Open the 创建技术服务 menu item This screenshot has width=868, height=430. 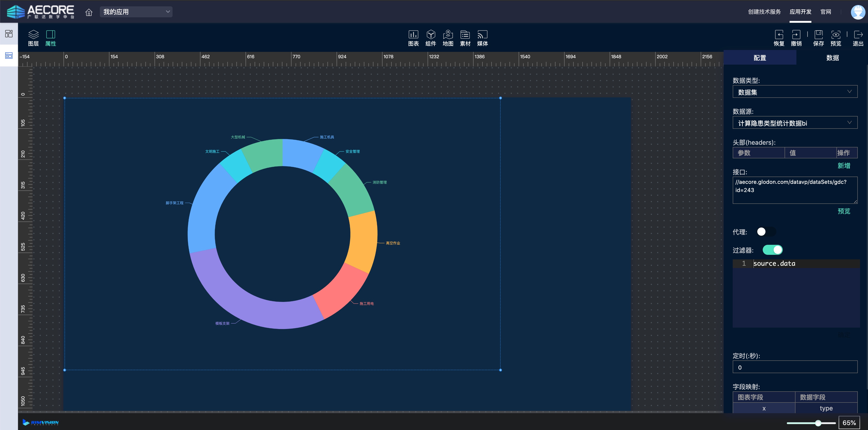[764, 12]
